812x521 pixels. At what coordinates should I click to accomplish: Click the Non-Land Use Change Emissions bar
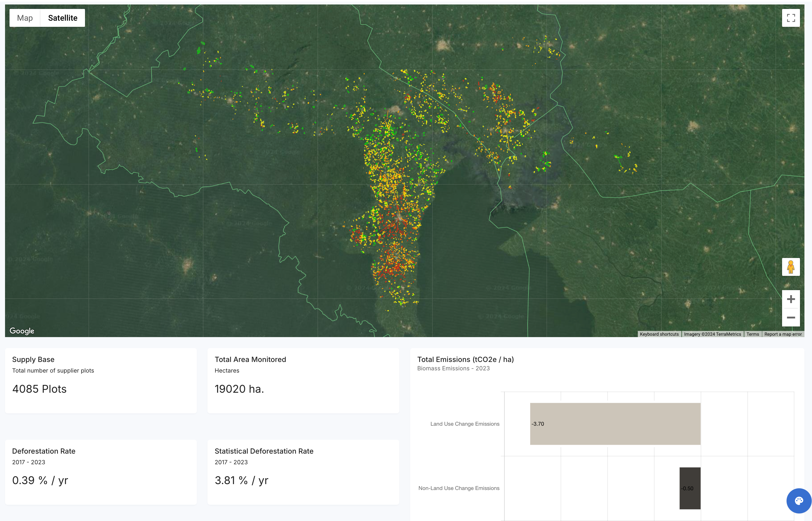[x=690, y=488]
